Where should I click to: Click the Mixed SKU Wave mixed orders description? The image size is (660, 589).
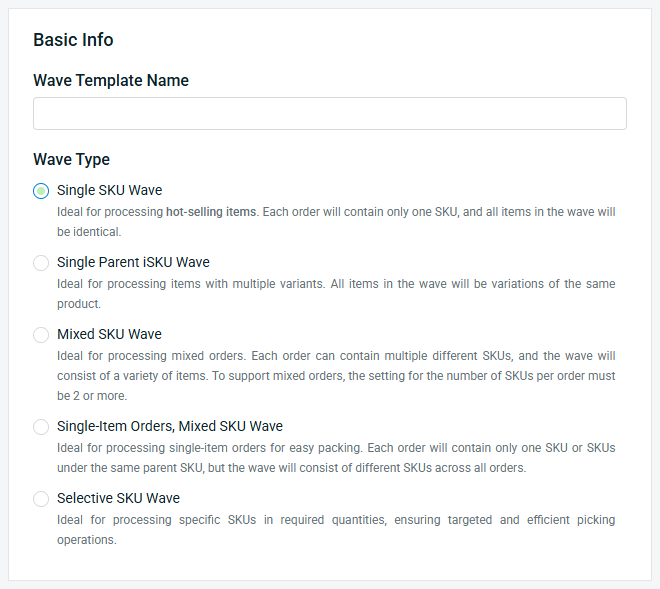pos(336,376)
